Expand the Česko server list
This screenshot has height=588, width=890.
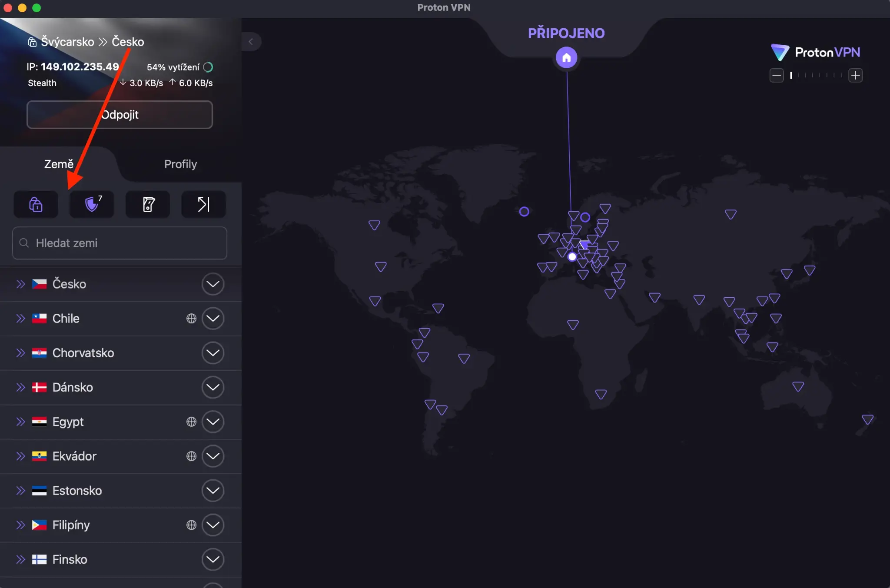213,284
